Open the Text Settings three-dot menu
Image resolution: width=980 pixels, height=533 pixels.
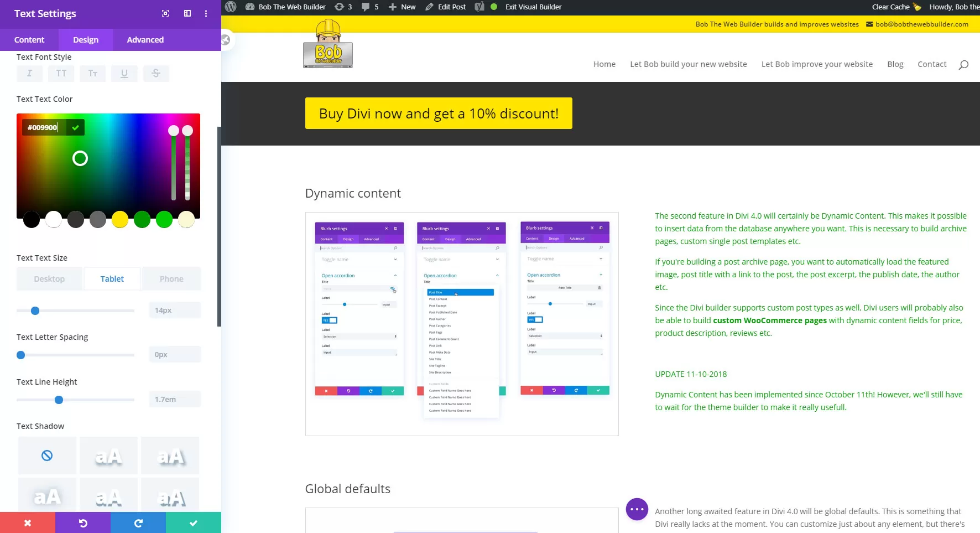click(x=206, y=13)
